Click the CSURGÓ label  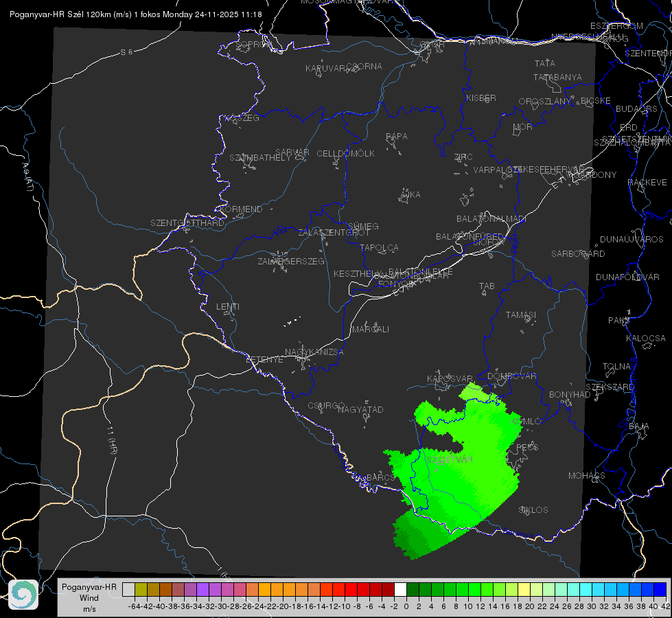(326, 406)
